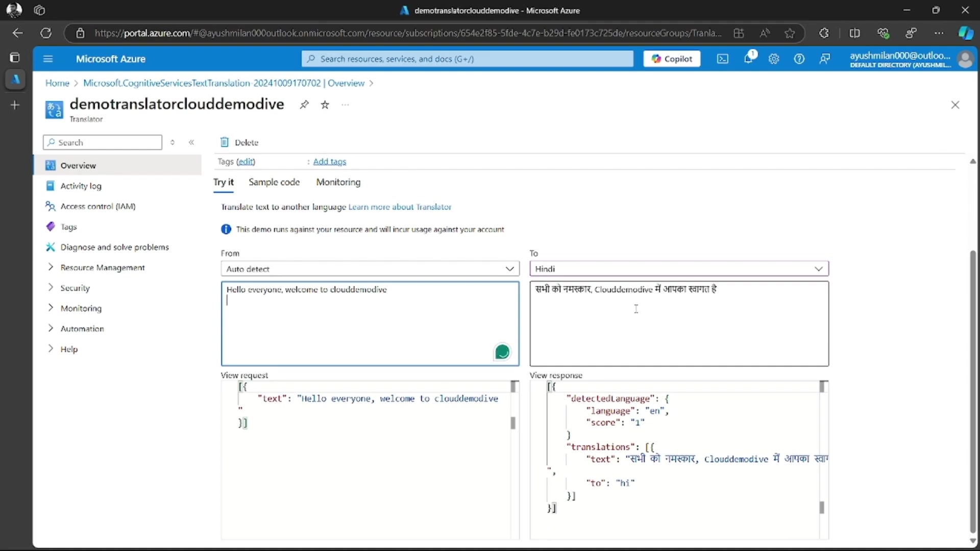The height and width of the screenshot is (551, 980).
Task: Open the From language Auto detect dropdown
Action: [370, 269]
